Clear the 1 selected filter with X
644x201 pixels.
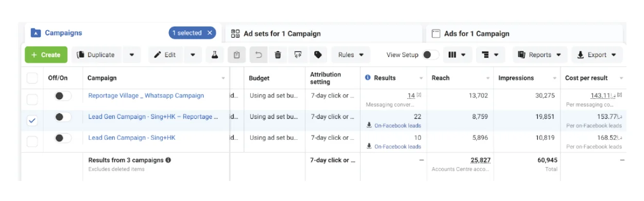210,33
